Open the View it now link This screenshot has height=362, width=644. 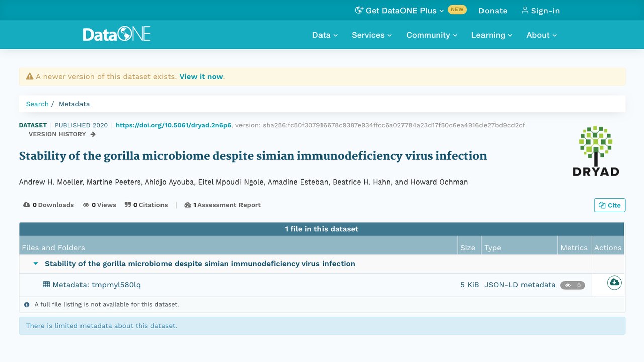[x=201, y=77]
